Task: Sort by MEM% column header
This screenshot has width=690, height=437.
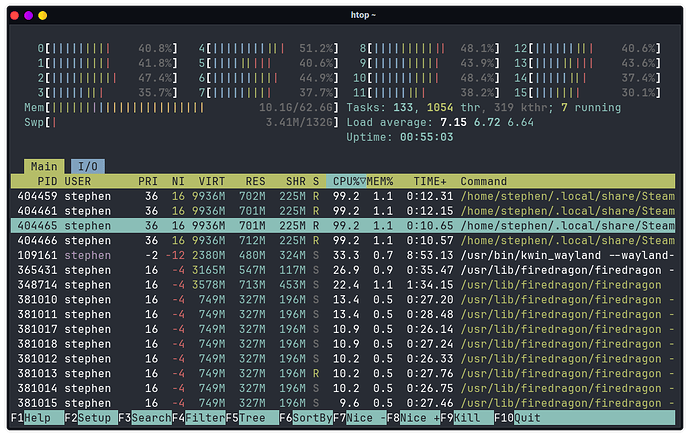Action: [x=380, y=181]
